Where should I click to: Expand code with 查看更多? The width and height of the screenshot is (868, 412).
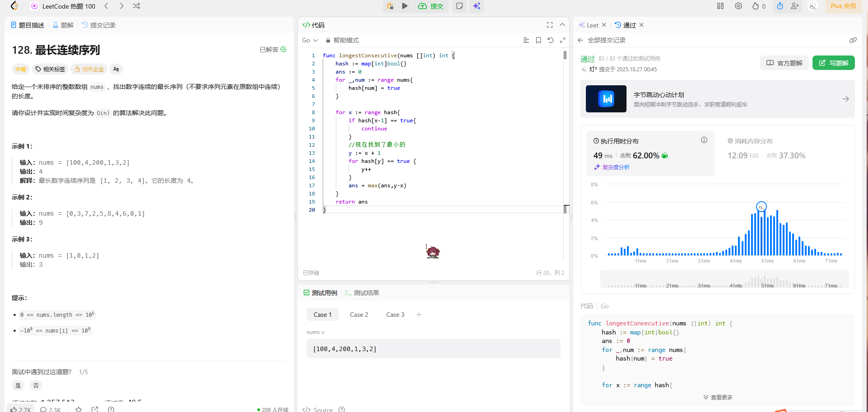pos(718,397)
